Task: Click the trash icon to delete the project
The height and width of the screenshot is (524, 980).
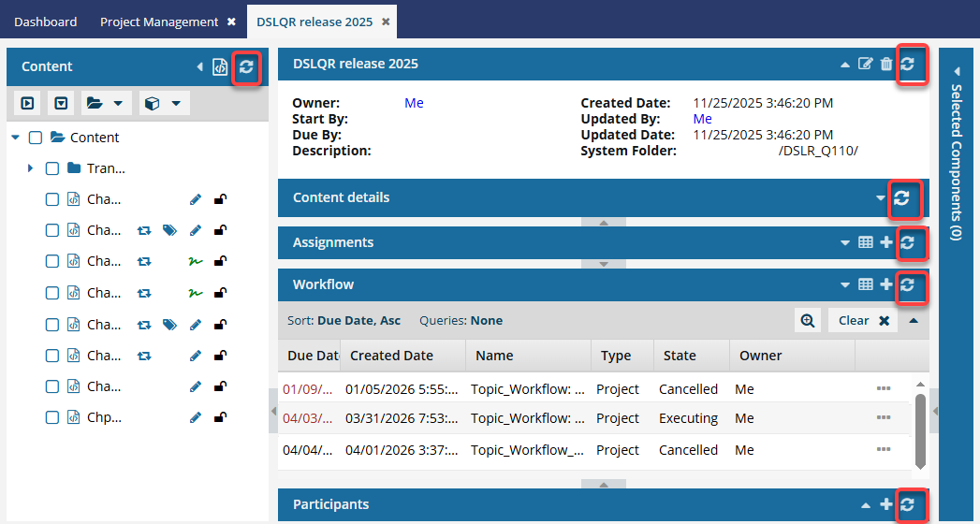Action: (x=886, y=65)
